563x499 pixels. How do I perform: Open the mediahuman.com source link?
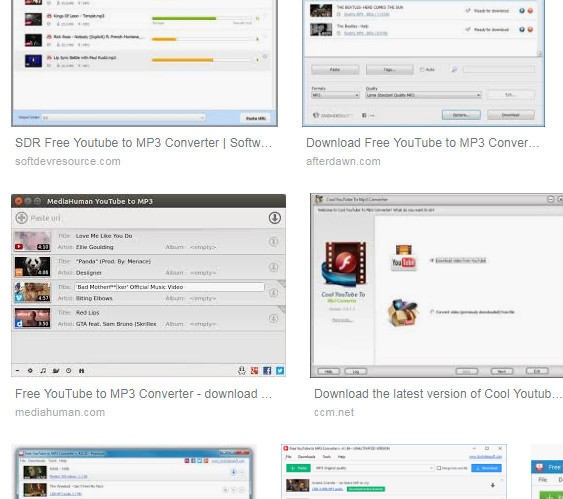tap(60, 412)
